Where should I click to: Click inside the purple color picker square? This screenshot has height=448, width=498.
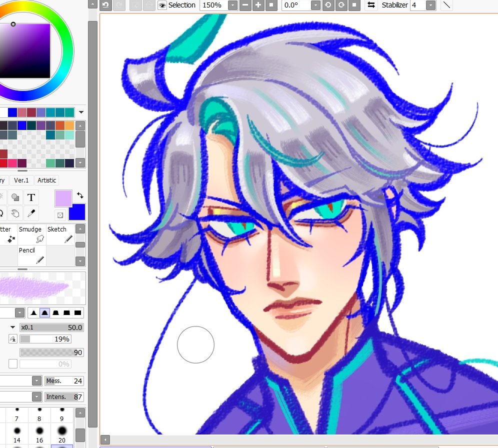pyautogui.click(x=25, y=51)
